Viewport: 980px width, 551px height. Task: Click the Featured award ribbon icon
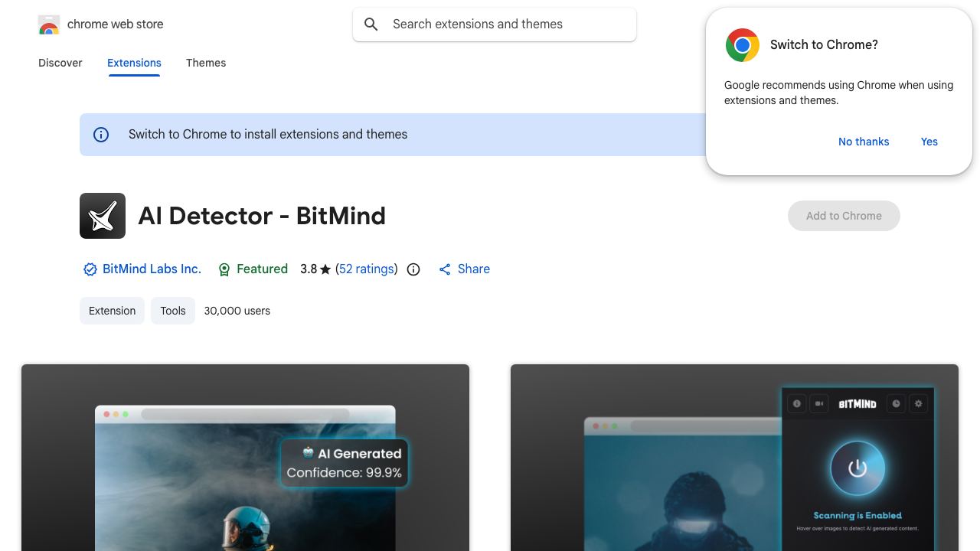pyautogui.click(x=224, y=269)
